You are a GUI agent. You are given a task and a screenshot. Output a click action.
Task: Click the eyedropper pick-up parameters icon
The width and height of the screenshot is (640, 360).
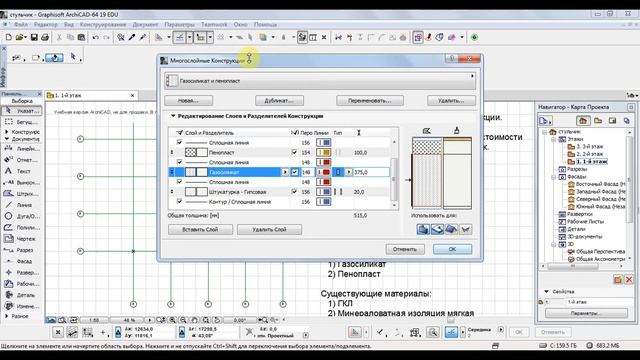(x=132, y=38)
